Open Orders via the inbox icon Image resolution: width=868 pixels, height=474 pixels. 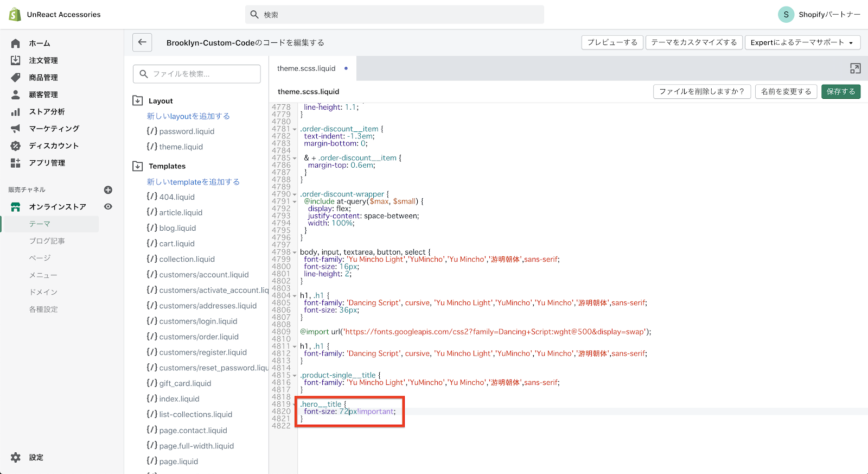(x=16, y=60)
